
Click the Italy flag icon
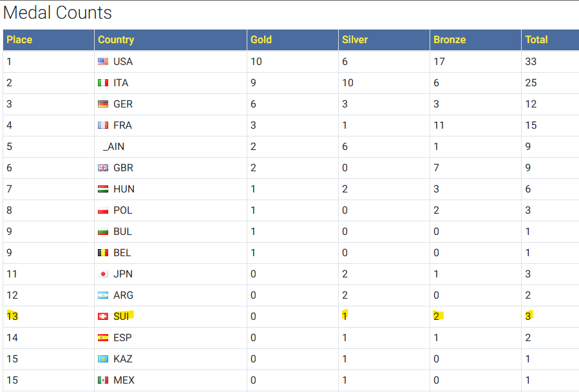pos(103,83)
